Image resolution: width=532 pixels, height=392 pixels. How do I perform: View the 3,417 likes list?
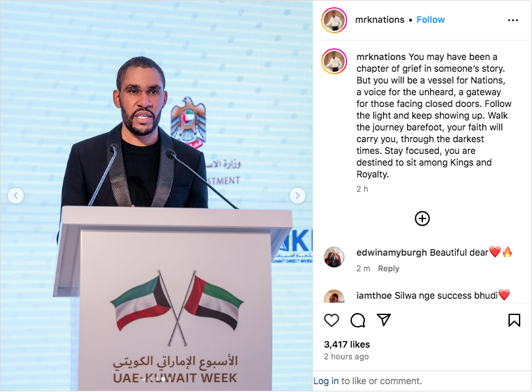[347, 344]
